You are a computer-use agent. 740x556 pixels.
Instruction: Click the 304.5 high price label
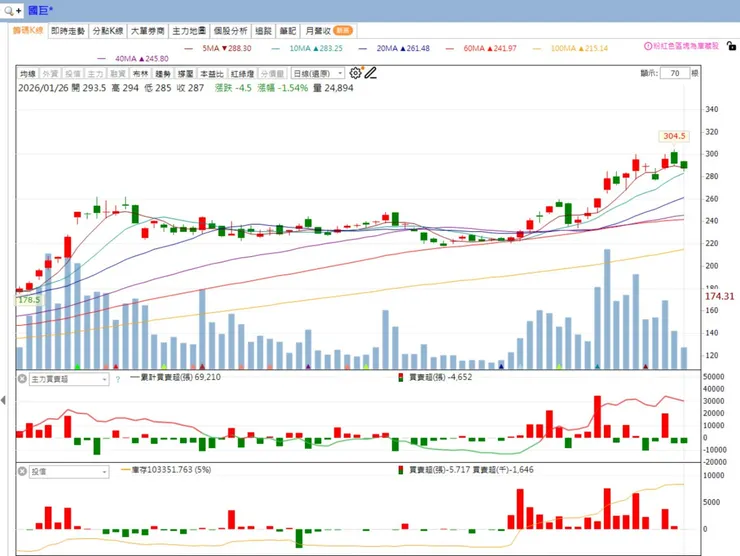pos(674,136)
